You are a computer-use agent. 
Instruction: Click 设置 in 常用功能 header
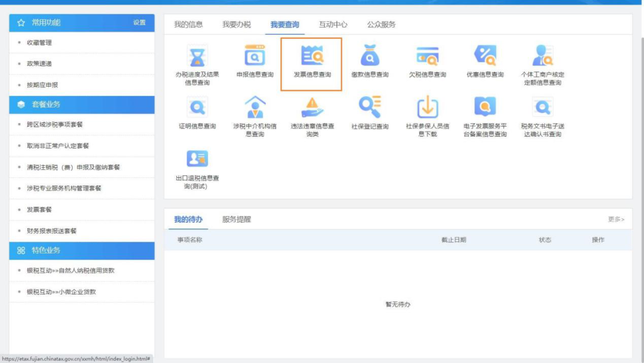(x=139, y=23)
